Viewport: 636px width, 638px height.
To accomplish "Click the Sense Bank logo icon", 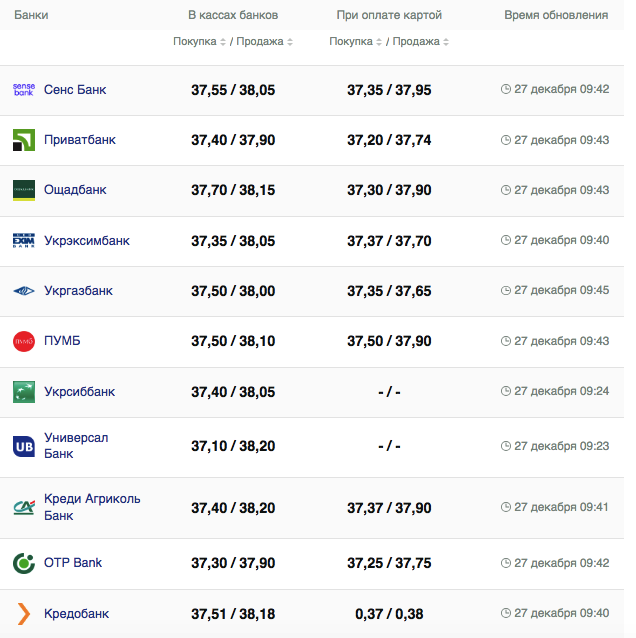I will 24,90.
